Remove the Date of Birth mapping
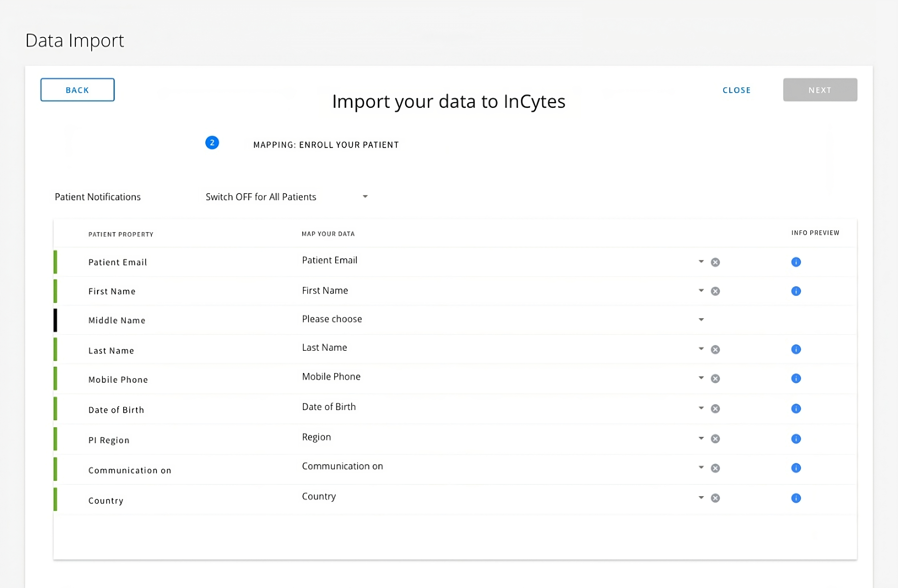This screenshot has width=898, height=588. 715,408
